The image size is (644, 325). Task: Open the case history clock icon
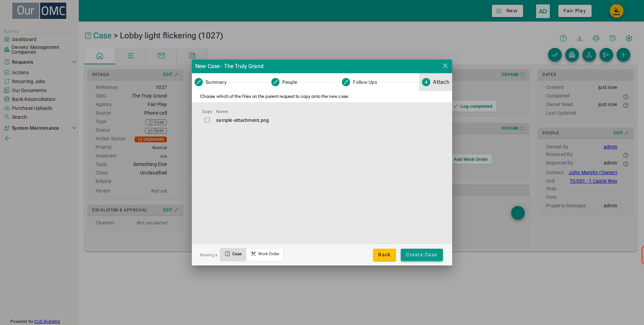point(612,38)
